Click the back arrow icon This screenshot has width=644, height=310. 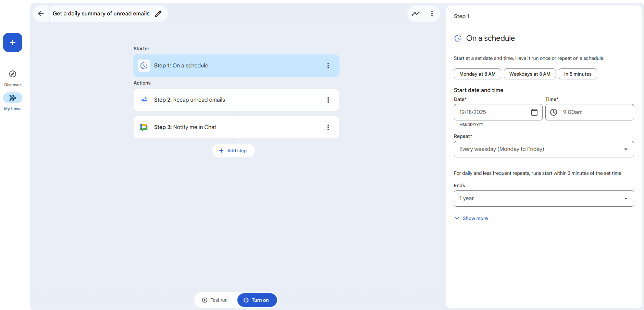(41, 14)
